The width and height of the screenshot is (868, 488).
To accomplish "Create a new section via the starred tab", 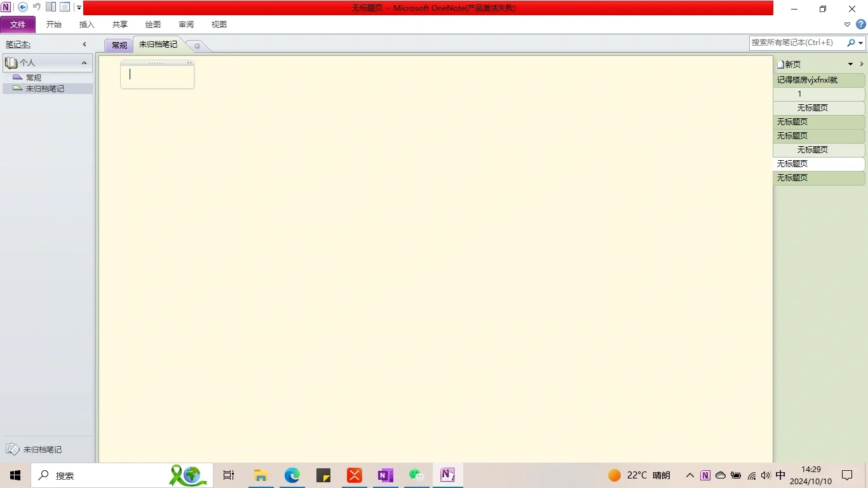I will 197,45.
